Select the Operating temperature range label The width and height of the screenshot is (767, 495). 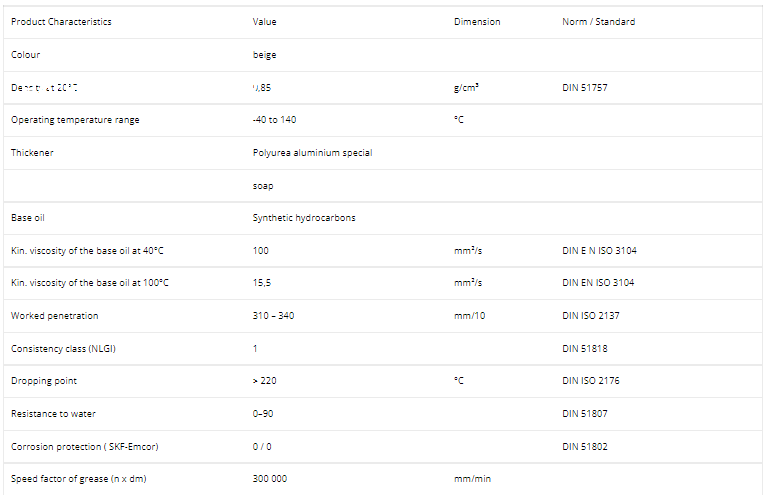click(x=75, y=120)
